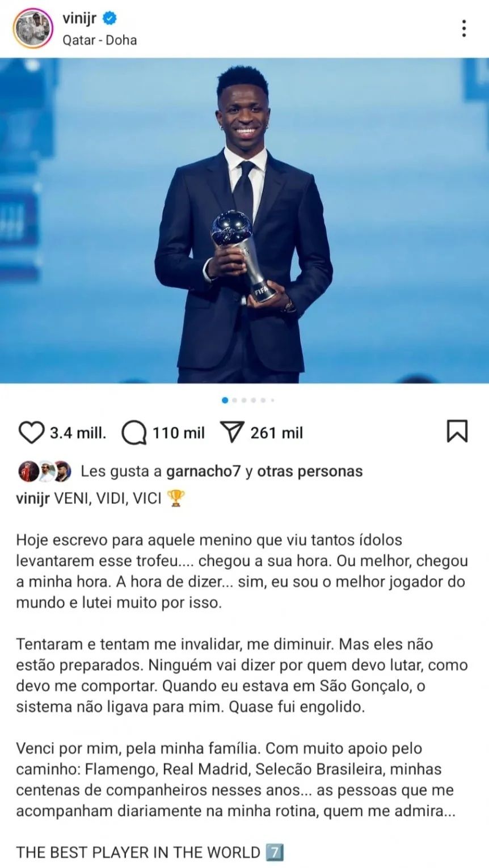The height and width of the screenshot is (868, 489).
Task: Open comments via speech bubble icon
Action: click(x=134, y=433)
